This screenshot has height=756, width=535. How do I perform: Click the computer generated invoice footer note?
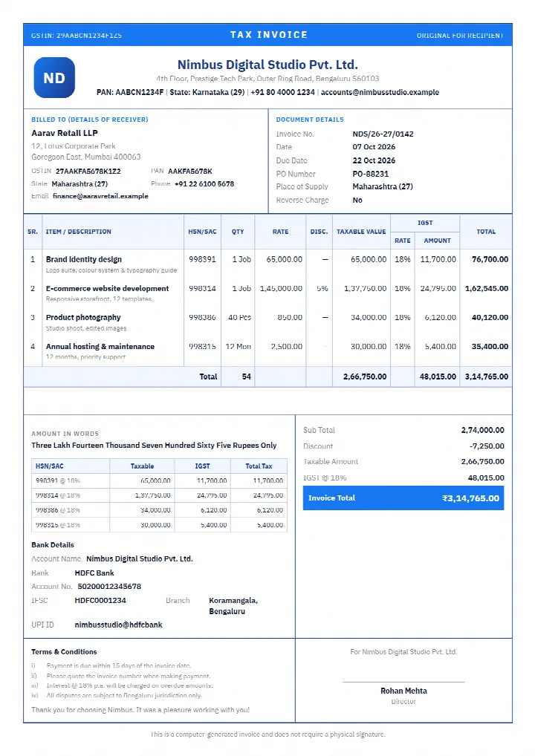267,734
